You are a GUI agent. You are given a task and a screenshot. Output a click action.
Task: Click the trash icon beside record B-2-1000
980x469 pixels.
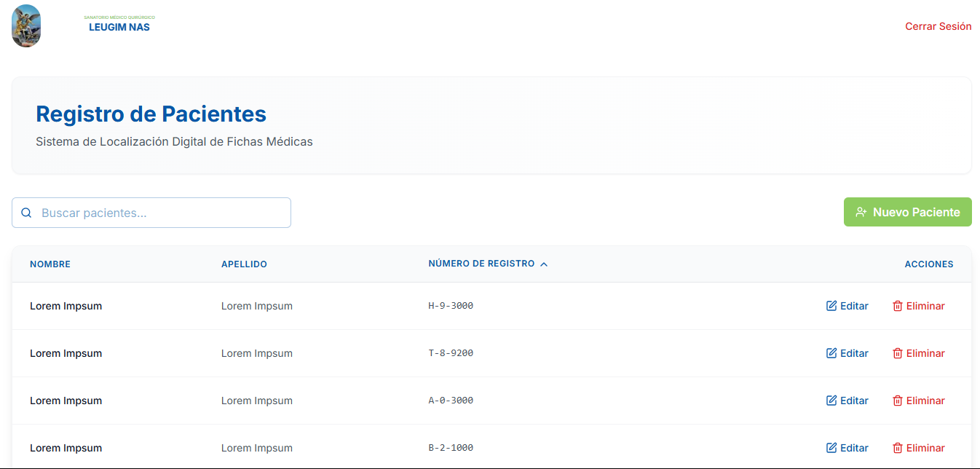tap(897, 447)
